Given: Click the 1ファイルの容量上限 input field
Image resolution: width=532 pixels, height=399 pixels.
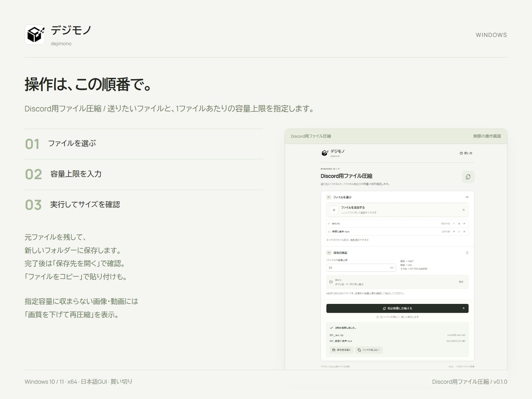Looking at the screenshot, I should tap(361, 268).
